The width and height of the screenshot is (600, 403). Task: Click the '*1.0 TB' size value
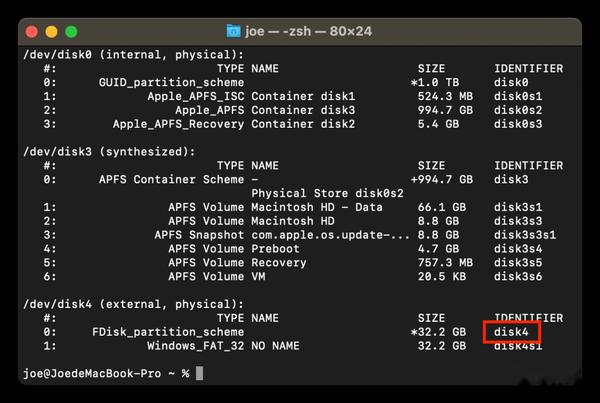[x=435, y=83]
